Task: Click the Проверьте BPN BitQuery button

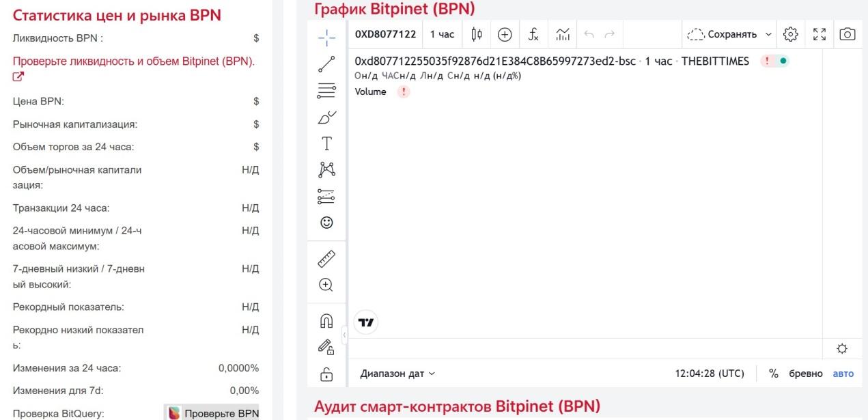Action: tap(218, 413)
